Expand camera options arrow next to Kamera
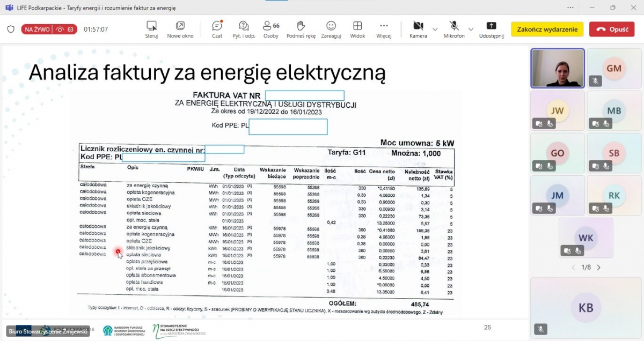The image size is (644, 341). pos(435,29)
